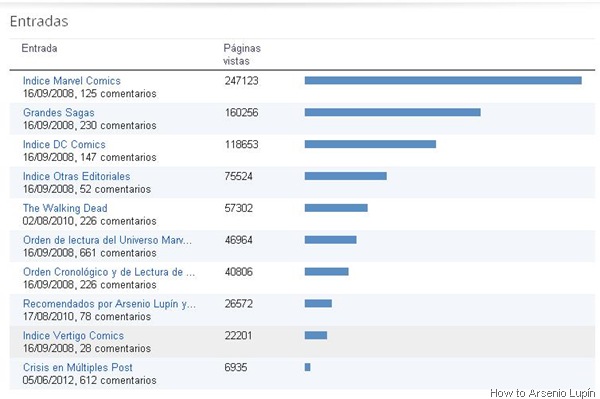The image size is (600, 399).
Task: Open Crisis en Múltiples Post link
Action: coord(78,367)
